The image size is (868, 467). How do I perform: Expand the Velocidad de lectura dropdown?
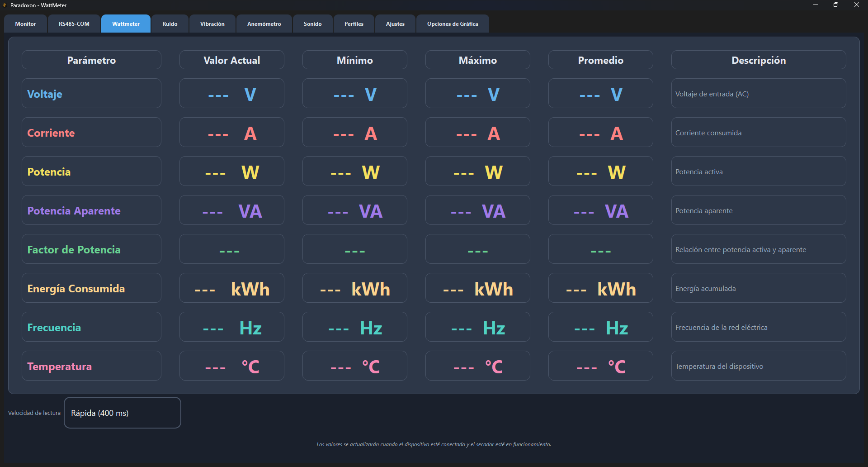pyautogui.click(x=123, y=413)
